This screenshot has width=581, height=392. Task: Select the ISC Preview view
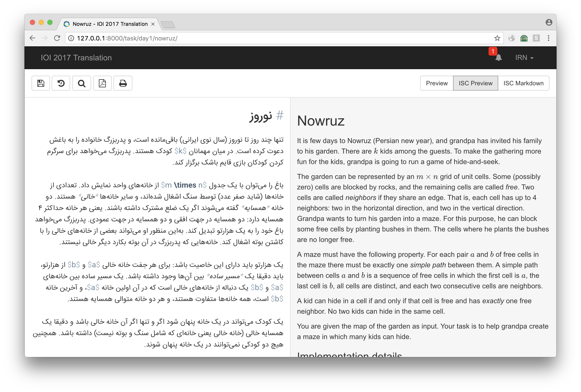[x=475, y=83]
